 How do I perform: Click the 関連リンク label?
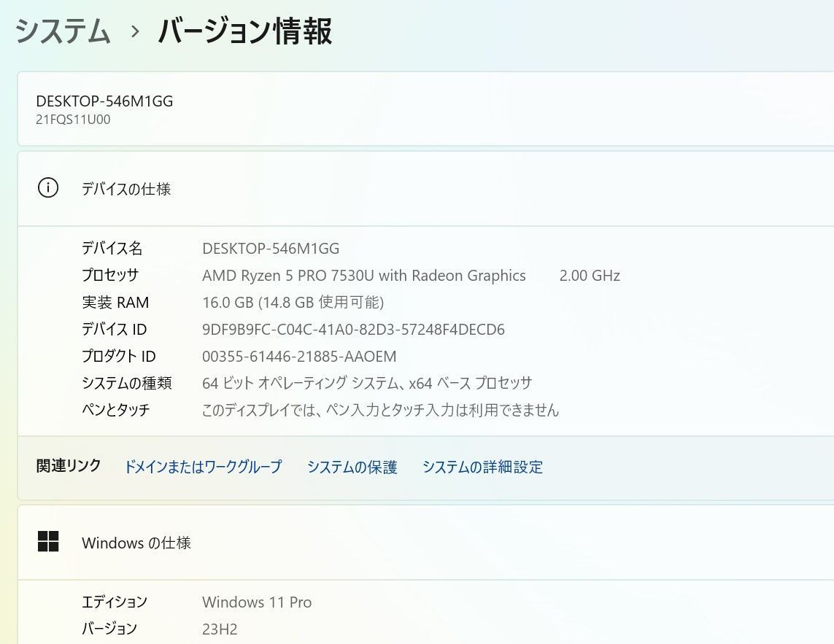[69, 466]
